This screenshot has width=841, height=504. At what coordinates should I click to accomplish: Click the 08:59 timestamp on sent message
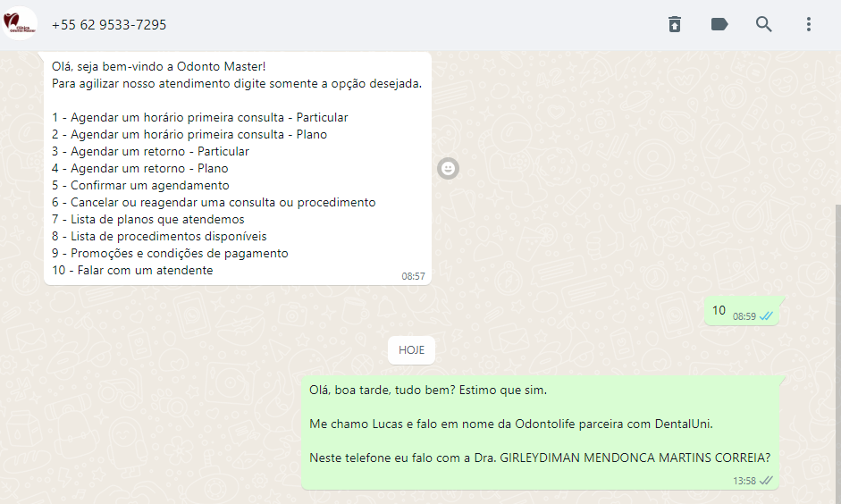744,316
